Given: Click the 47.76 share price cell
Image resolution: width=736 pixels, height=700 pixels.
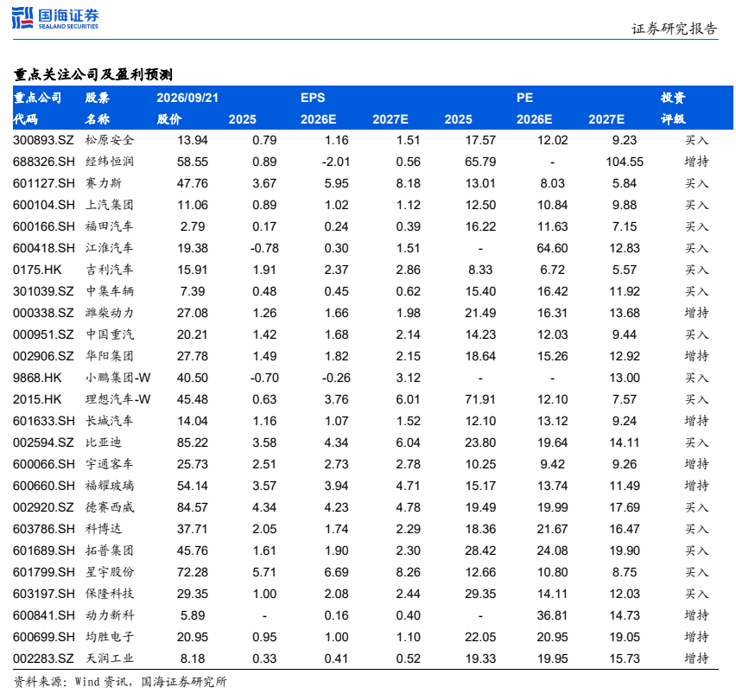Looking at the screenshot, I should point(193,183).
